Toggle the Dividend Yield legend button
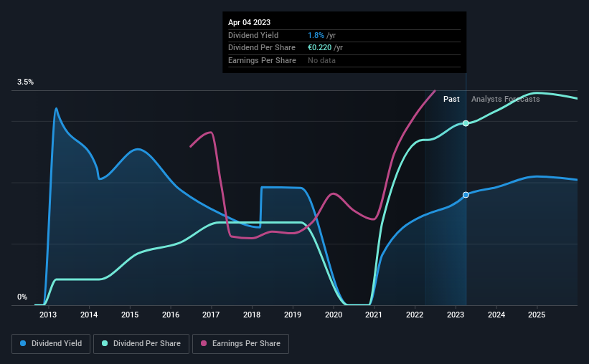This screenshot has height=364, width=589. pos(51,344)
